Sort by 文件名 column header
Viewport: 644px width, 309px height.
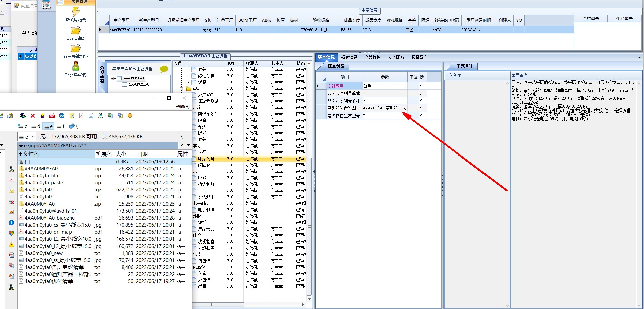click(56, 154)
